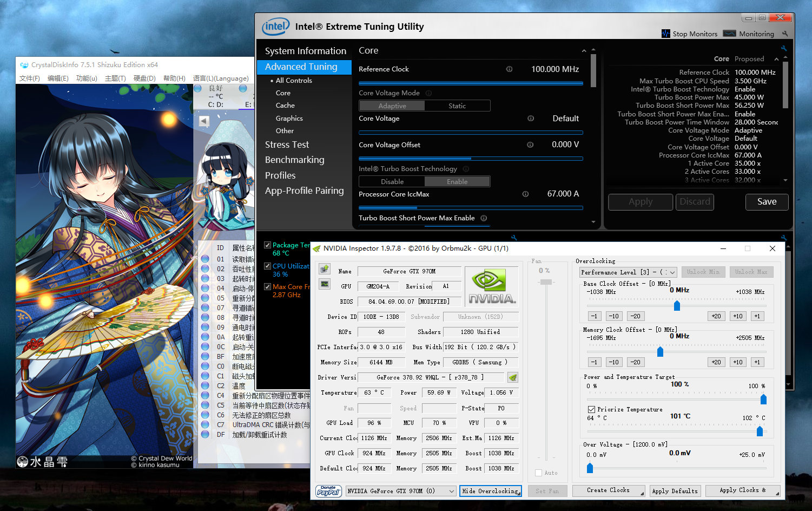The image size is (812, 511).
Task: Set Turbo Boost Technology to Enable
Action: tap(457, 182)
